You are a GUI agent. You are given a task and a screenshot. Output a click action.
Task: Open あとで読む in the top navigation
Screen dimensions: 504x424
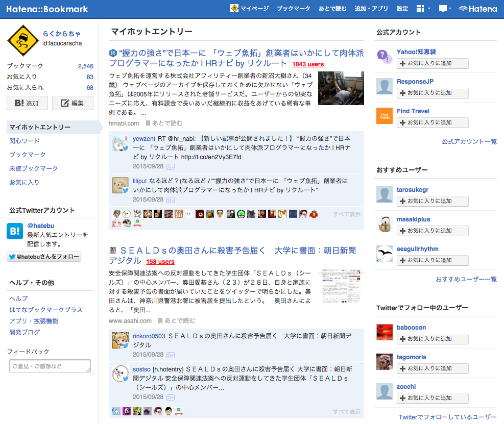coord(332,9)
